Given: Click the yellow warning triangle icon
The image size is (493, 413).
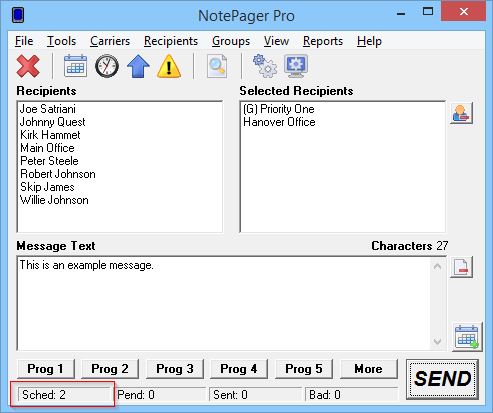Looking at the screenshot, I should (169, 66).
